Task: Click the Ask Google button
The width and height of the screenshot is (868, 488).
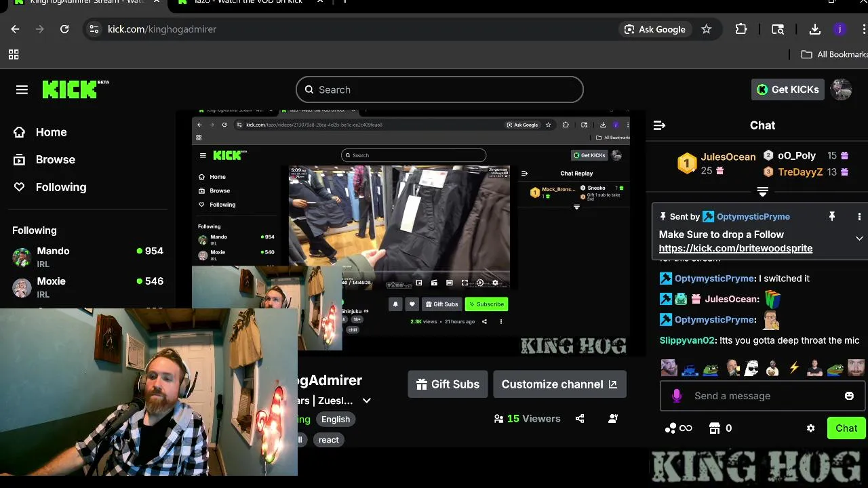Action: pos(655,29)
